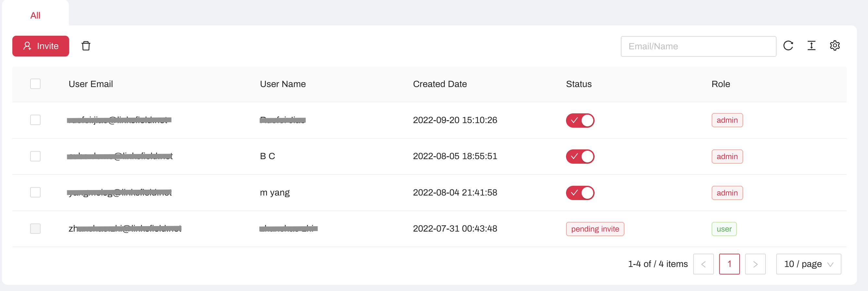
Task: Click date 2022-07-31 00:43:48
Action: coord(455,229)
